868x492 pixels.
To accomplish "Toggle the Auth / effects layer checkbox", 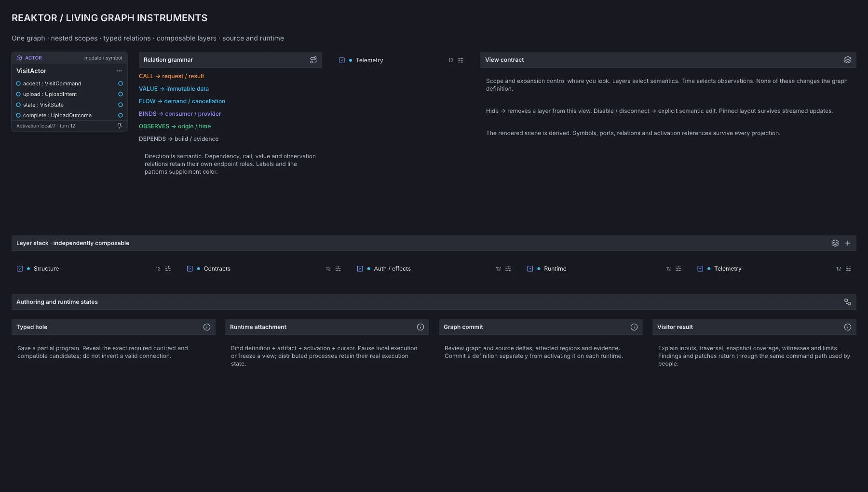I will [x=360, y=269].
